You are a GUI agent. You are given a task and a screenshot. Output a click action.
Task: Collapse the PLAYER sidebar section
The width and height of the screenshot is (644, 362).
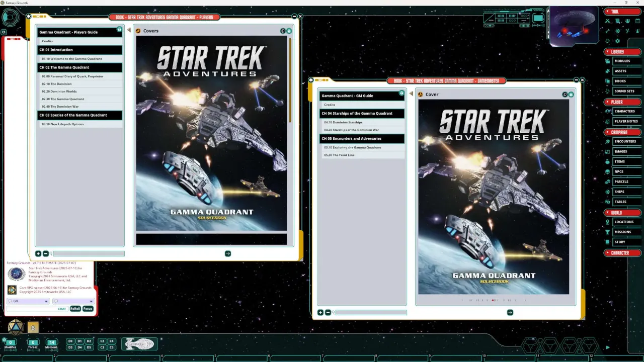tap(622, 102)
